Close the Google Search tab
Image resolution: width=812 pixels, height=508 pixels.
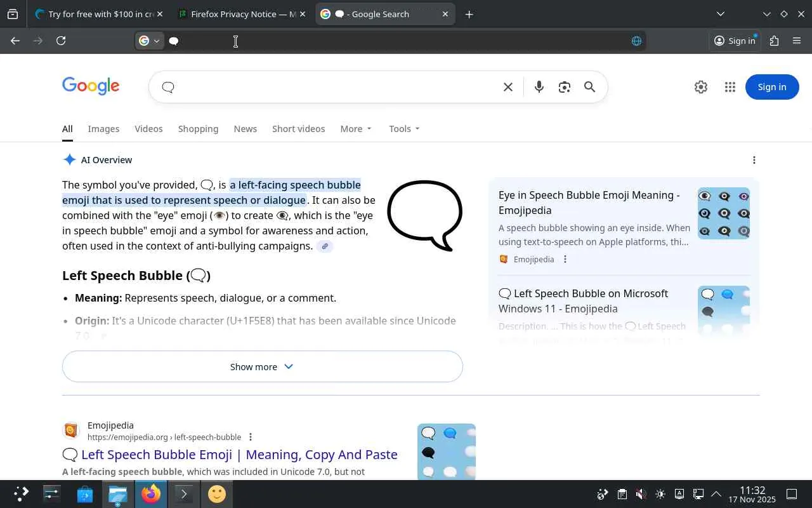tap(445, 14)
